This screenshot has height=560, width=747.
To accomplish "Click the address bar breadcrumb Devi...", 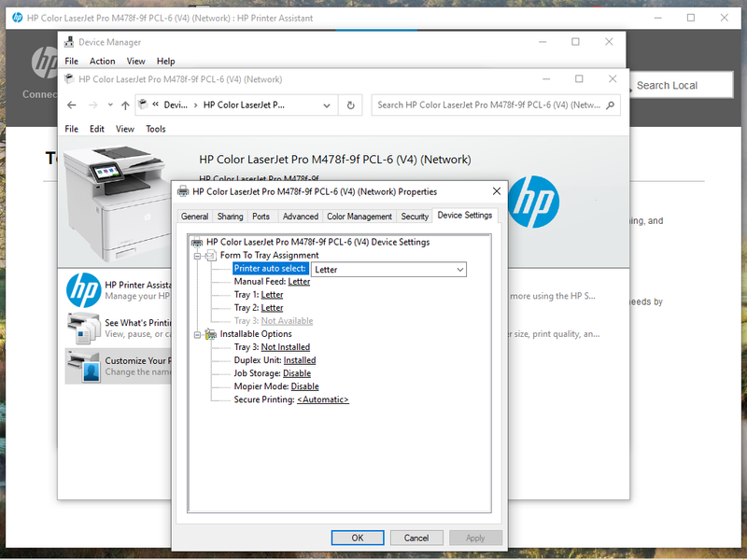I will 176,105.
